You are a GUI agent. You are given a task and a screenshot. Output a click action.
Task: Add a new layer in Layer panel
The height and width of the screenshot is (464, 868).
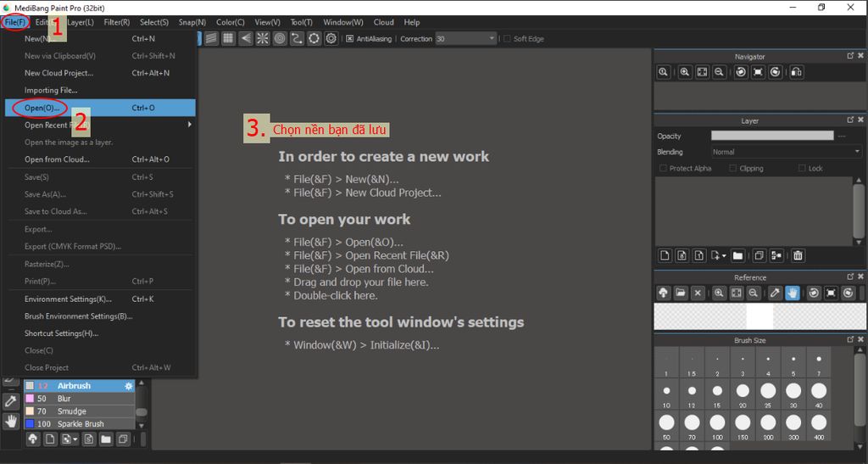click(665, 255)
